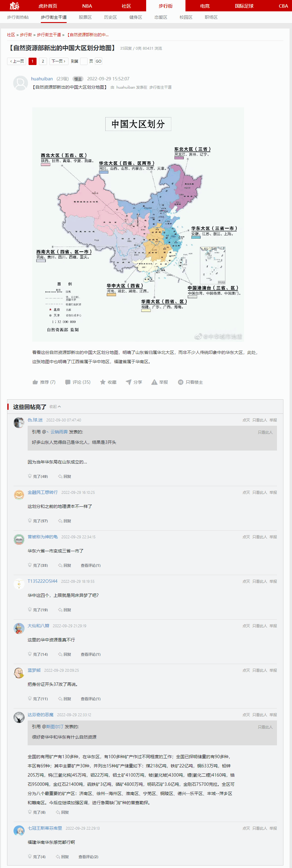Click 下一页 next page button
292x868 pixels.
coord(59,61)
